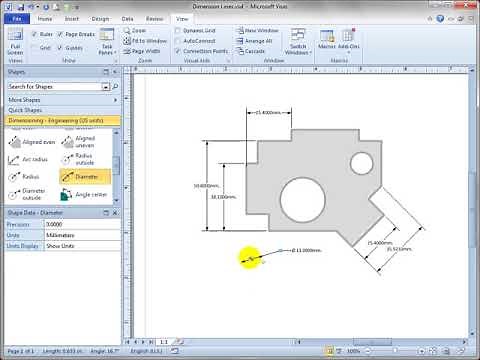This screenshot has width=480, height=360.
Task: Click the shape search magnifier icon
Action: coord(115,87)
